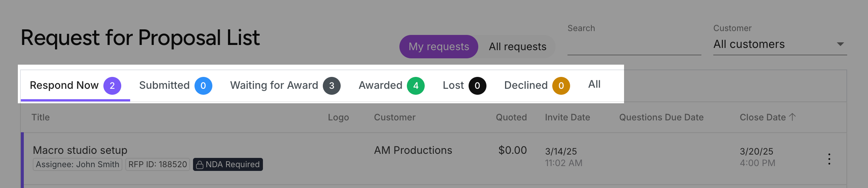This screenshot has height=188, width=868.
Task: Click the black Lost count badge
Action: (478, 86)
